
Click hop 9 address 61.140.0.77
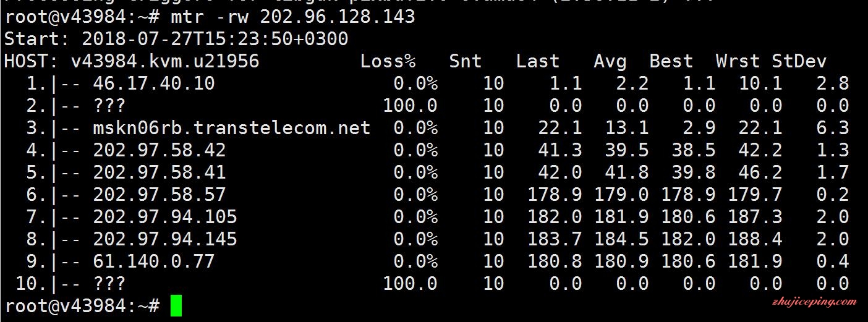click(x=154, y=261)
